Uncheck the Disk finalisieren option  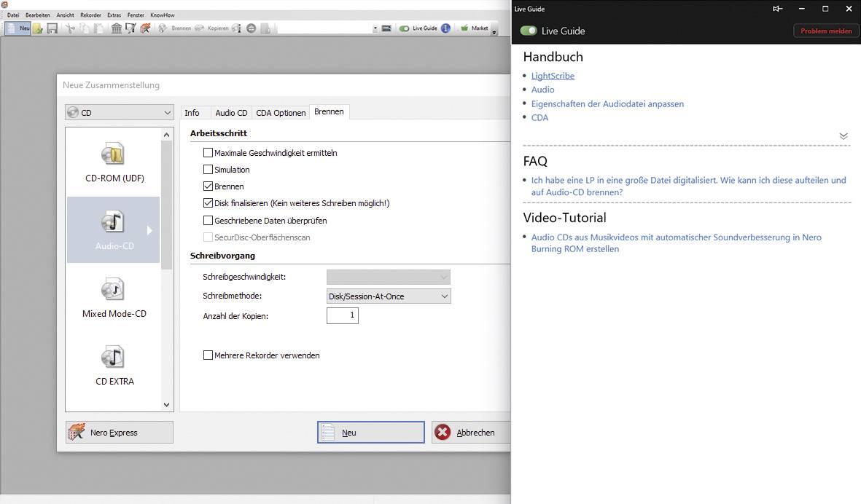(x=209, y=203)
